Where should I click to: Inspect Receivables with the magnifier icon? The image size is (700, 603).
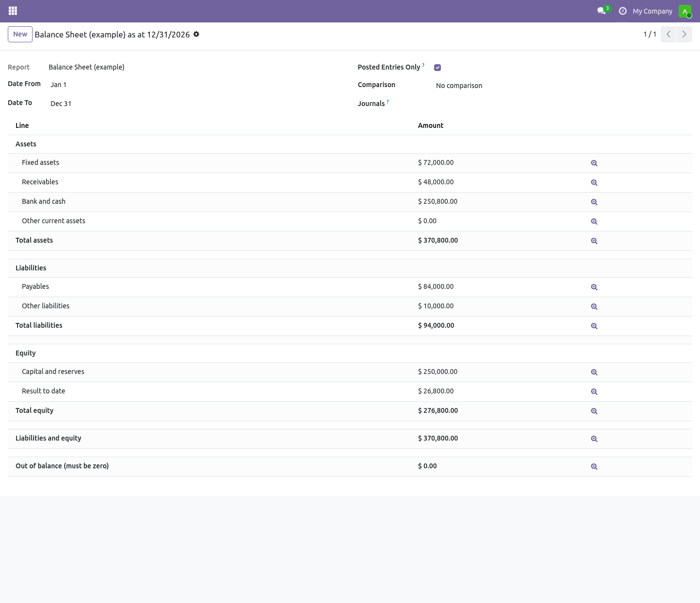point(594,183)
